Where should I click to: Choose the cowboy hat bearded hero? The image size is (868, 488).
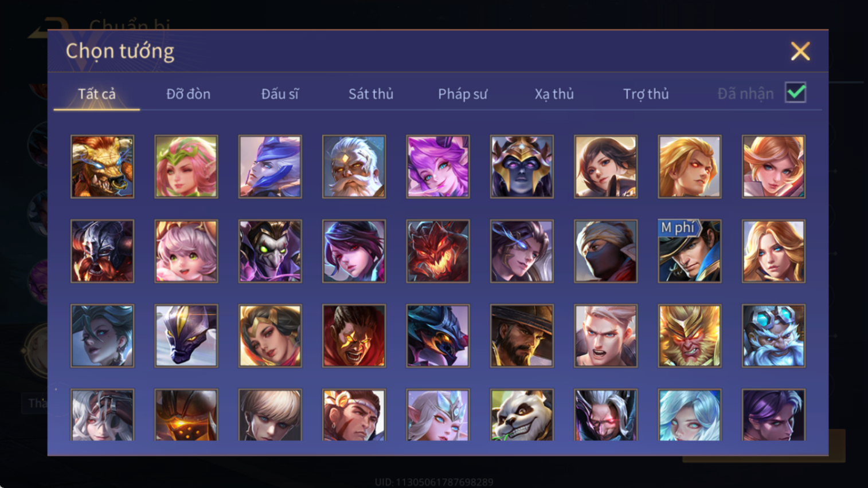point(522,336)
